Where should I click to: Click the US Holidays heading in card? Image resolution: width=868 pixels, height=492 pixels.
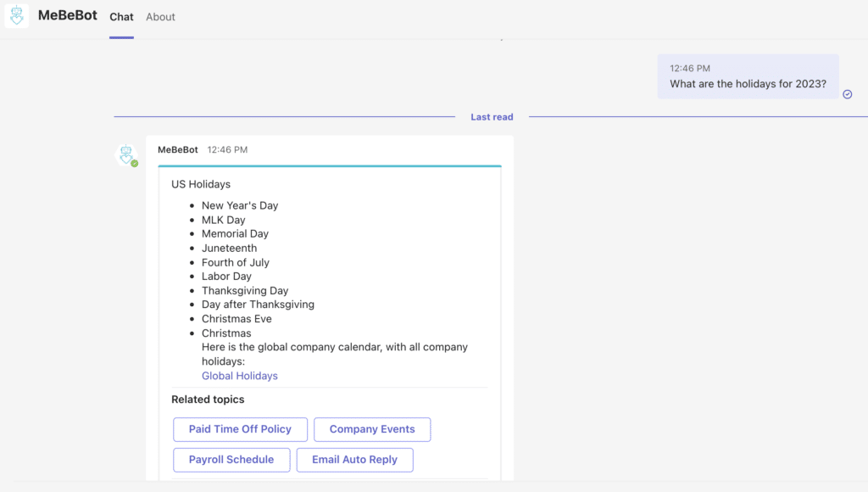click(x=201, y=184)
